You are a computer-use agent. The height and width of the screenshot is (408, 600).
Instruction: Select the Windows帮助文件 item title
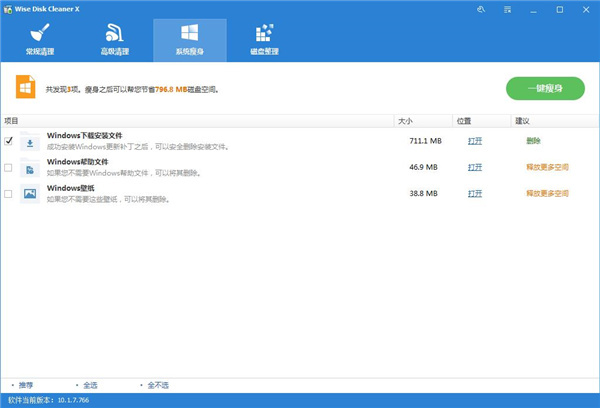point(77,162)
